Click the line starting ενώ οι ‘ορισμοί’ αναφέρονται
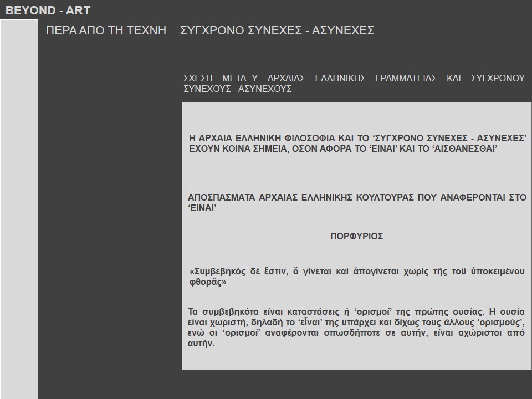Screen dimensions: 532x399 357,333
